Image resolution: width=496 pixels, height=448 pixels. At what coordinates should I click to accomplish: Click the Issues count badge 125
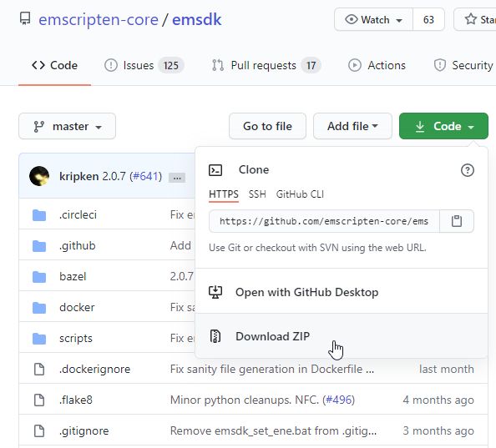[171, 65]
